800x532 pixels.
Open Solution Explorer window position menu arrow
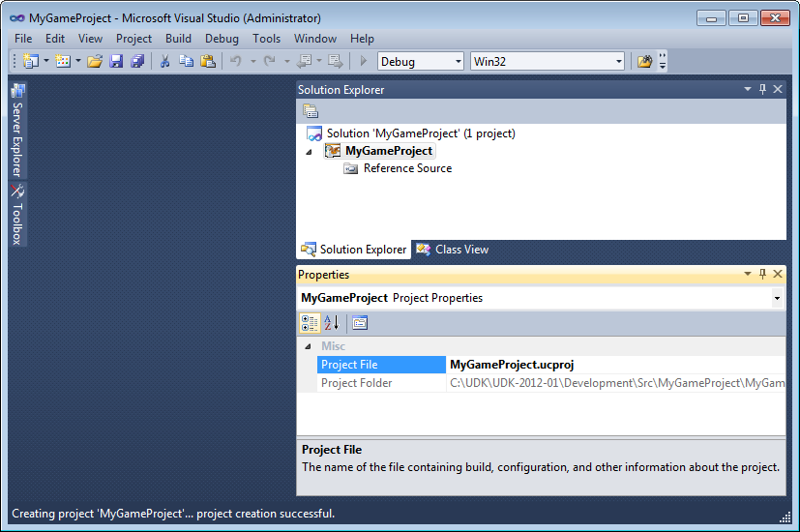click(x=748, y=89)
